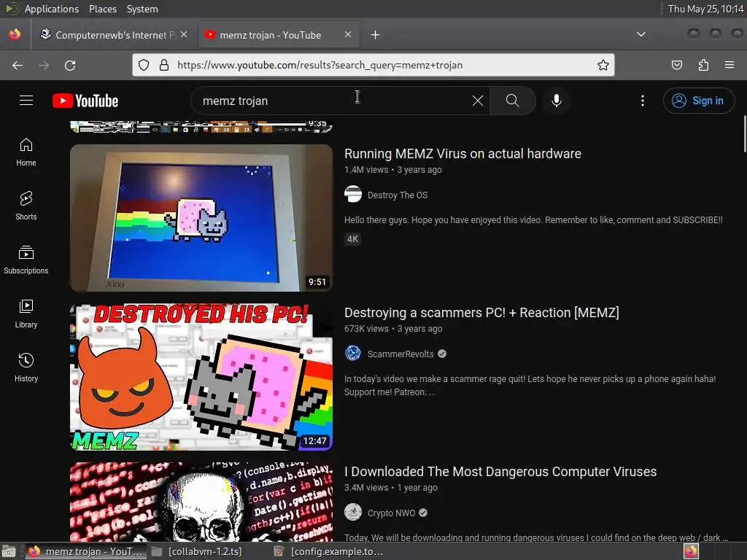This screenshot has height=560, width=747.
Task: Open History in the sidebar
Action: tap(26, 367)
